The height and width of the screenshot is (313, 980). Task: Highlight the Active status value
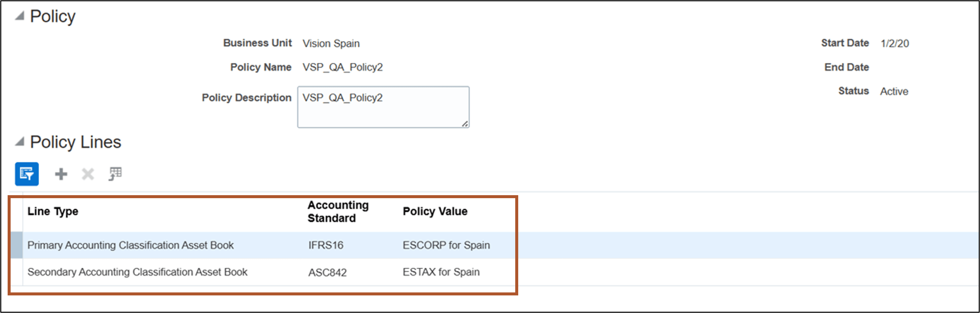(894, 91)
